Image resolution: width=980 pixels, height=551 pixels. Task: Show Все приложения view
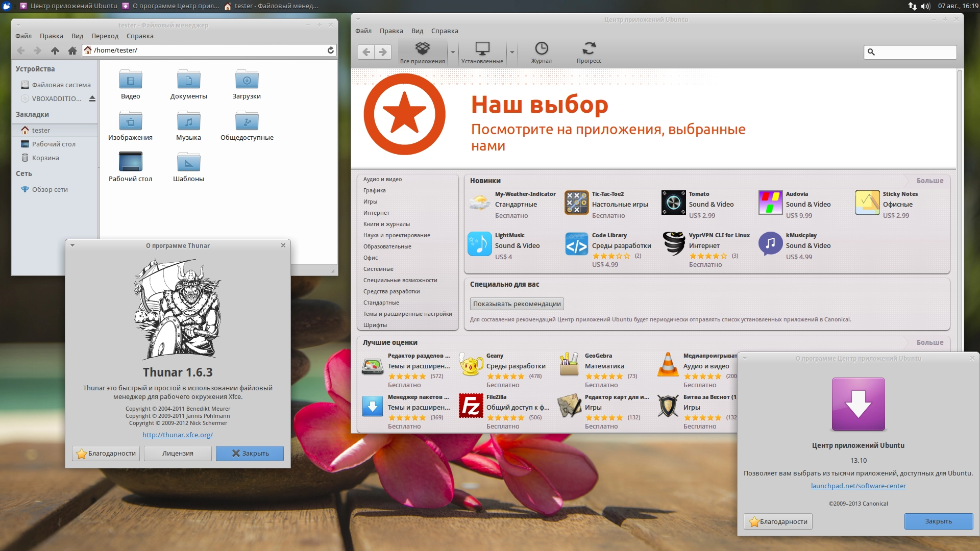pyautogui.click(x=423, y=53)
